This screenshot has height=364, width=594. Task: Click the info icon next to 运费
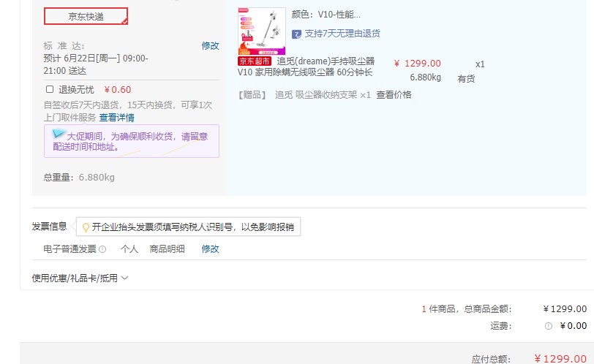pos(548,326)
